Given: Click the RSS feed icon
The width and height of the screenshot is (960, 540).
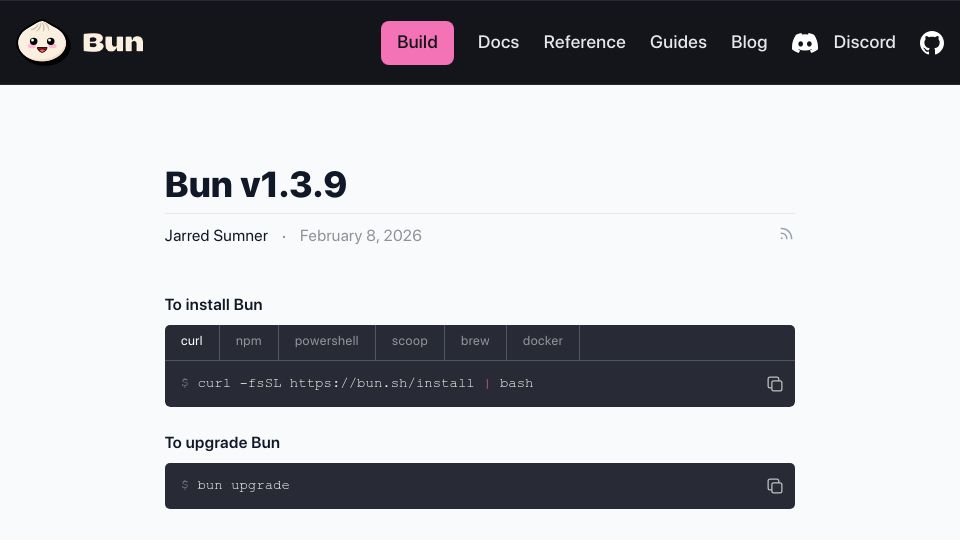Looking at the screenshot, I should pos(786,234).
